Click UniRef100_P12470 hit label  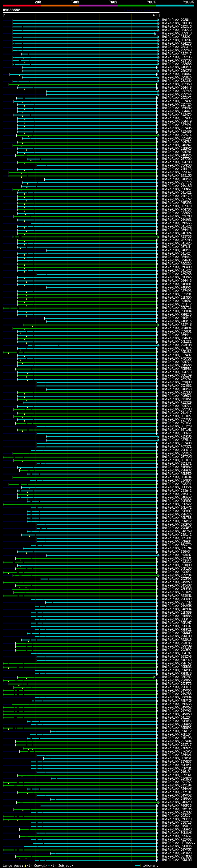176,115
